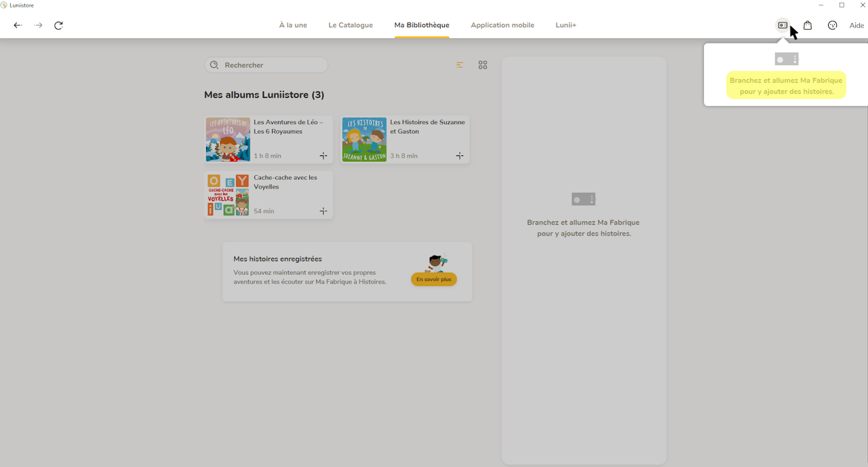Select Cache-cache avec les Voyelles cover thumbnail

228,195
